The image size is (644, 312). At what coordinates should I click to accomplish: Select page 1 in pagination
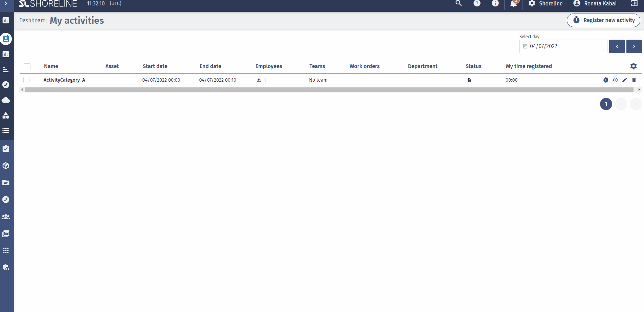click(606, 104)
